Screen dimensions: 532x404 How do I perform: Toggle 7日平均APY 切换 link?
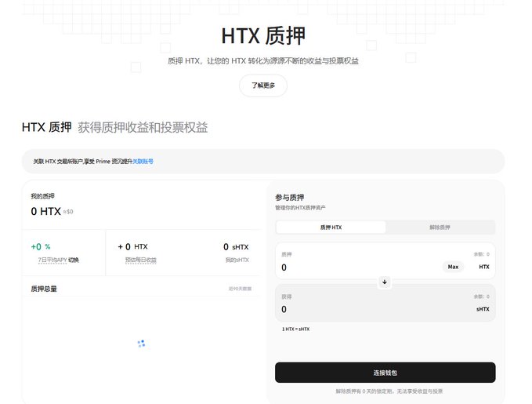tap(74, 260)
